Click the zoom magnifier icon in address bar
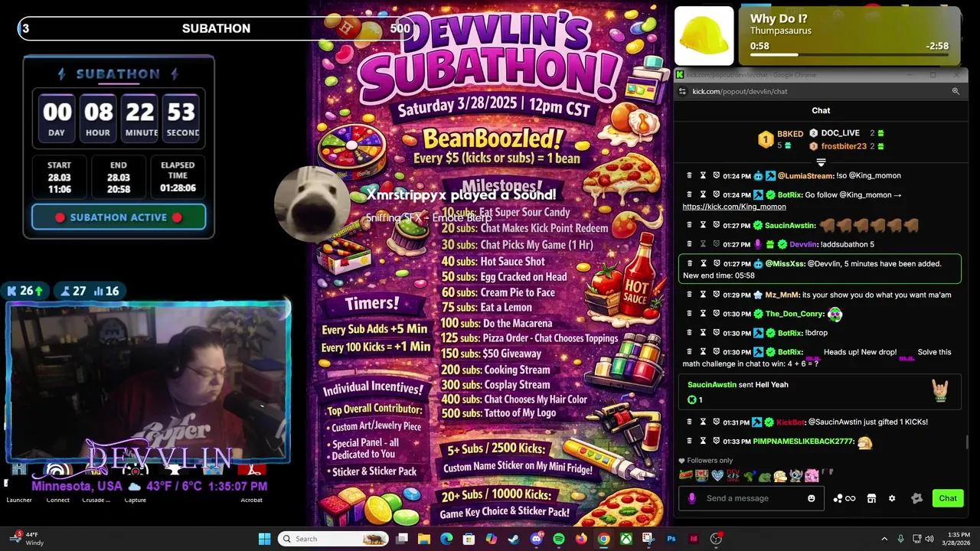This screenshot has height=551, width=980. pyautogui.click(x=955, y=91)
